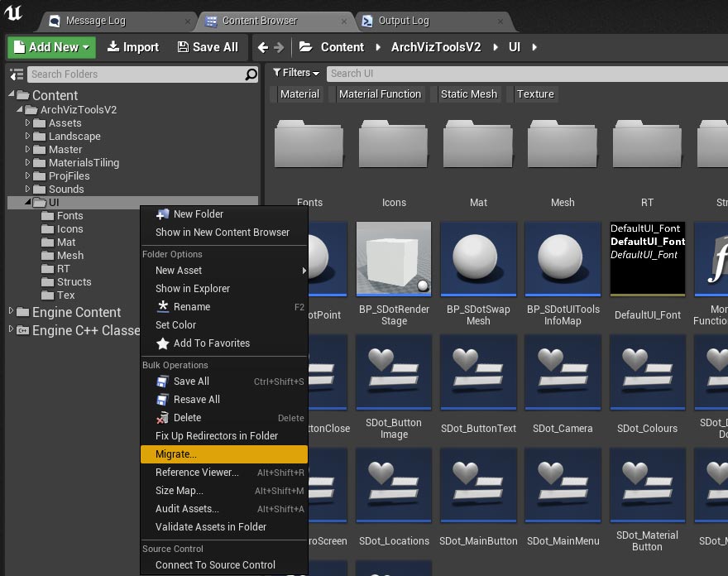
Task: Open the RT folder thumbnail
Action: click(647, 144)
